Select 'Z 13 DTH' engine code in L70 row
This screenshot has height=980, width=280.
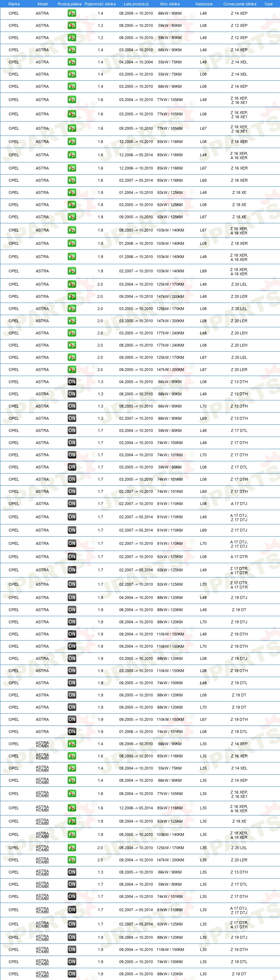[x=239, y=406]
